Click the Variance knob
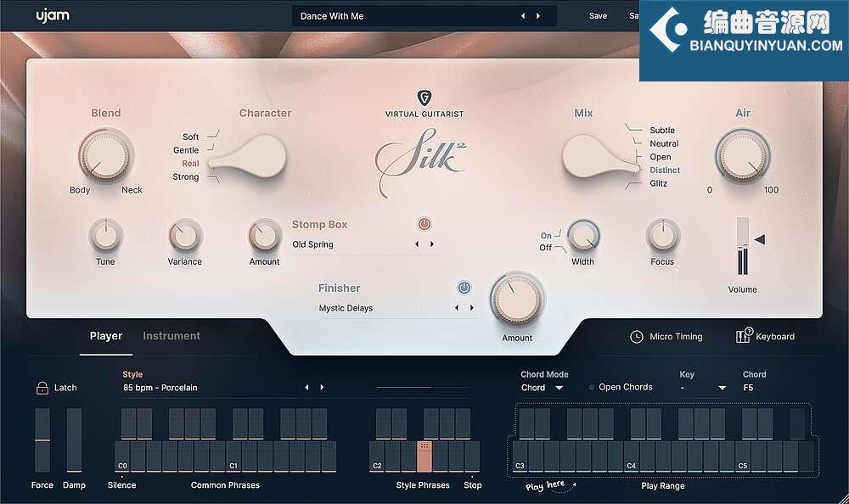Screen dimensions: 849x504 point(184,236)
